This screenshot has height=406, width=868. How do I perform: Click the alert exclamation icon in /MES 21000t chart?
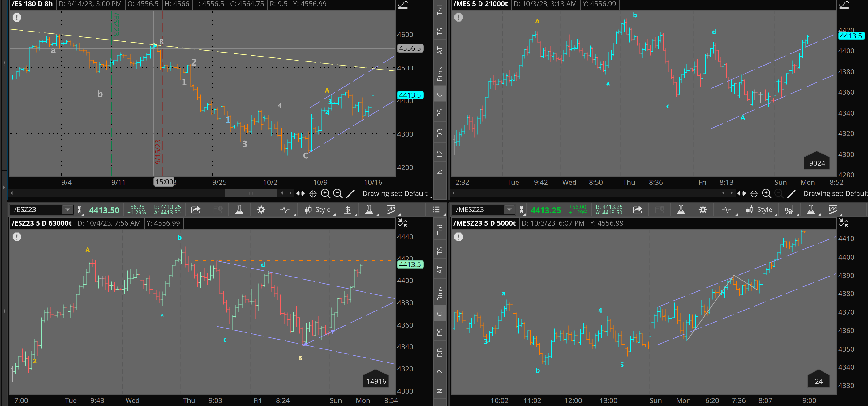pos(459,17)
